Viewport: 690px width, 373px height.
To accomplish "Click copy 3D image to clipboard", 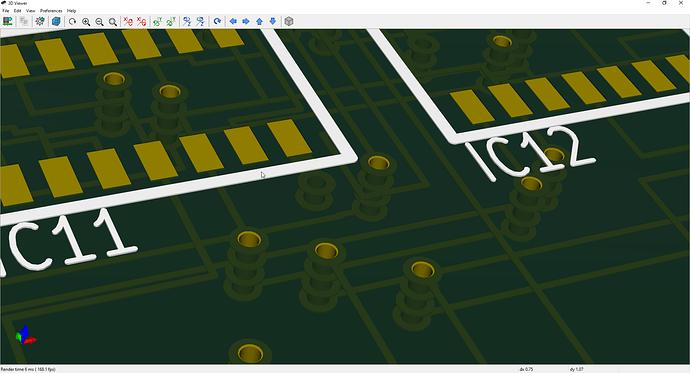I will tap(24, 21).
